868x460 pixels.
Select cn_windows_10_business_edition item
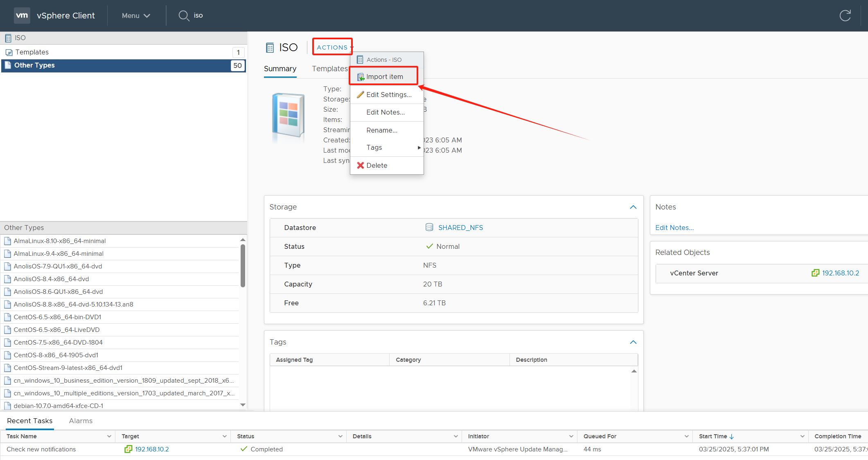click(x=119, y=381)
